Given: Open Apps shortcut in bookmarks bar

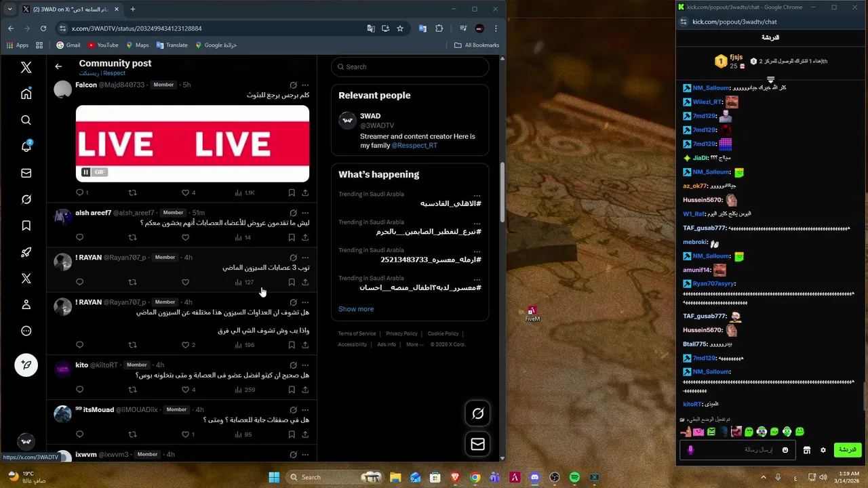Looking at the screenshot, I should pos(18,45).
